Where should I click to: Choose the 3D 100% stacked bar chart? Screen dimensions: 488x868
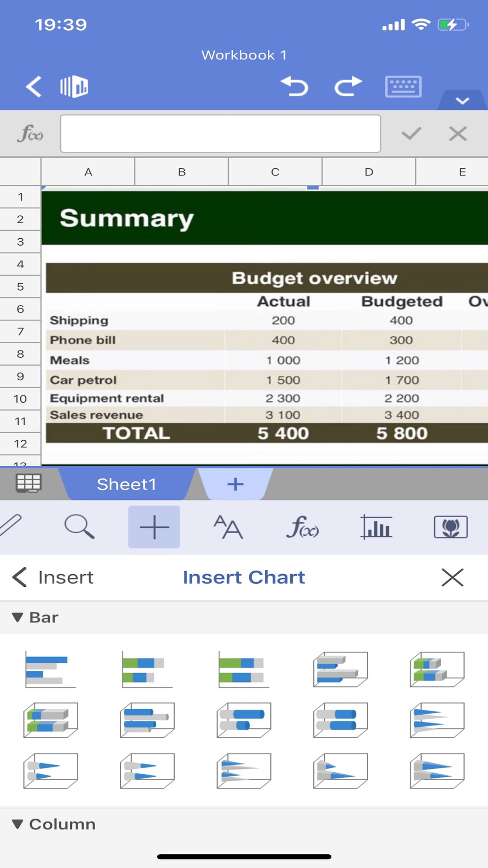[x=51, y=720]
